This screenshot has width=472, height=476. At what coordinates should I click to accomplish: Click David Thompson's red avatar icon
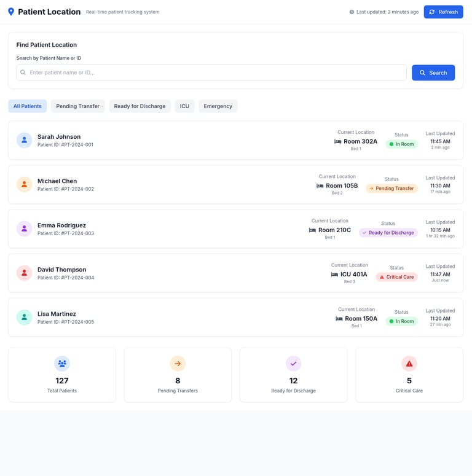(25, 273)
